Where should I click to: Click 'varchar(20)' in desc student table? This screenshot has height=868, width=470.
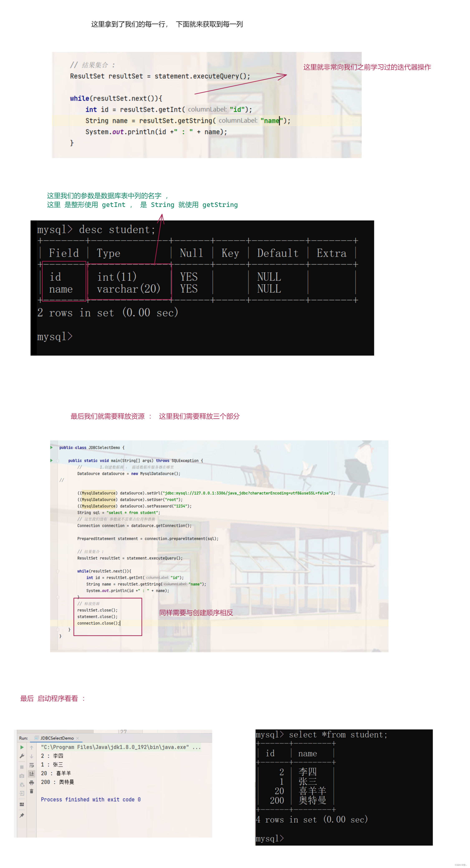coord(129,289)
